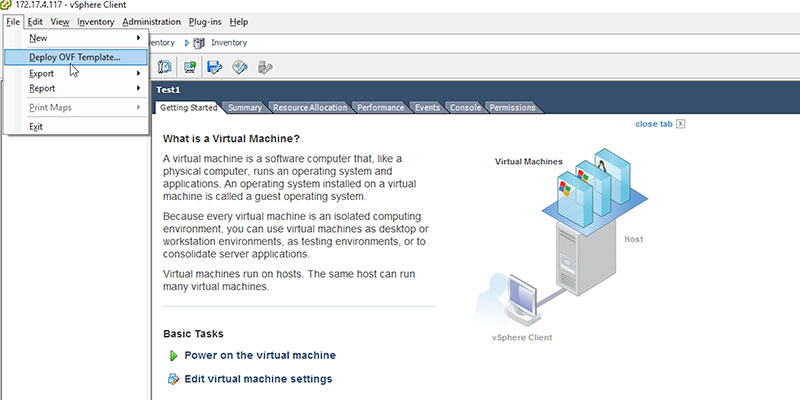Click the Inventory breadcrumb icon
Image resolution: width=800 pixels, height=400 pixels.
(x=199, y=43)
